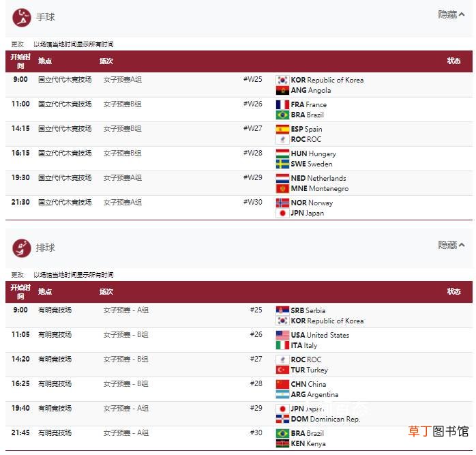
Task: Click the Netherlands flag icon
Action: [x=282, y=178]
